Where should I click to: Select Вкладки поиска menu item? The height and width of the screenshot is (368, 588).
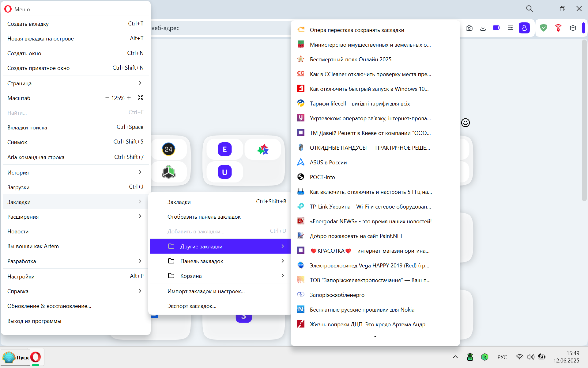(75, 127)
